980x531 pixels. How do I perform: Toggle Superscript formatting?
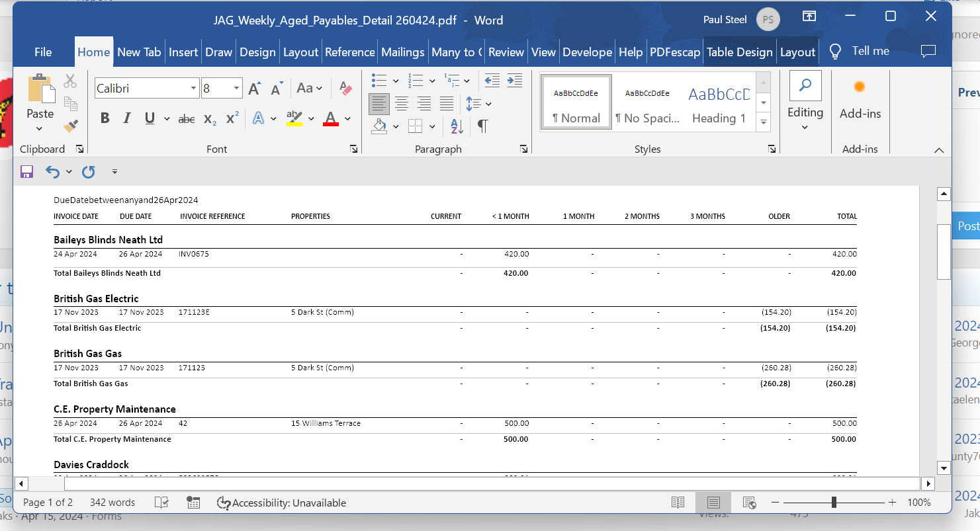(x=232, y=118)
